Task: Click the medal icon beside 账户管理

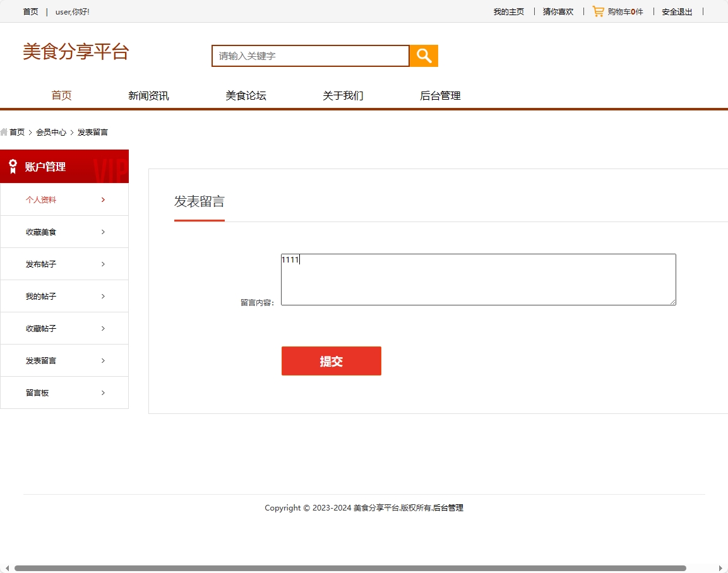Action: point(13,166)
